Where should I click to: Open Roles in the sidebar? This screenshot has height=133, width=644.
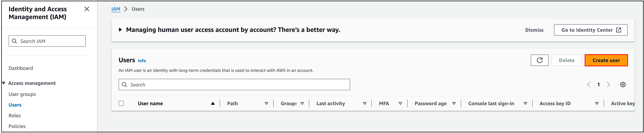coord(14,116)
